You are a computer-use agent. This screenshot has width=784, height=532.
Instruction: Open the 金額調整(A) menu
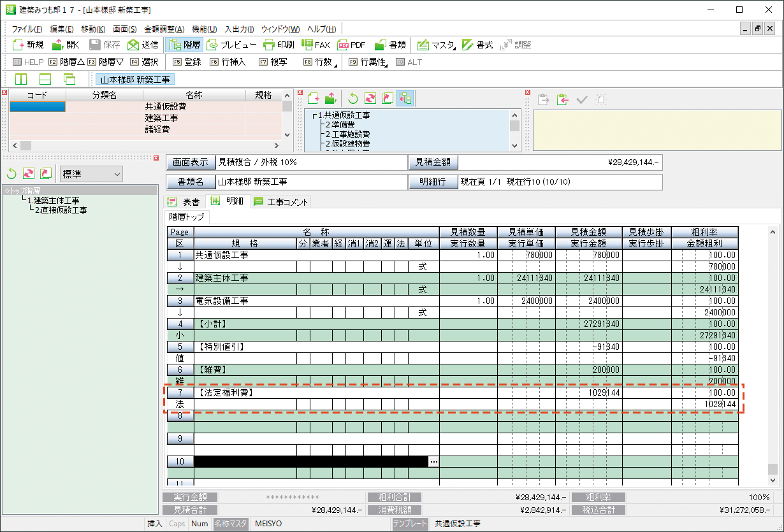pos(164,29)
